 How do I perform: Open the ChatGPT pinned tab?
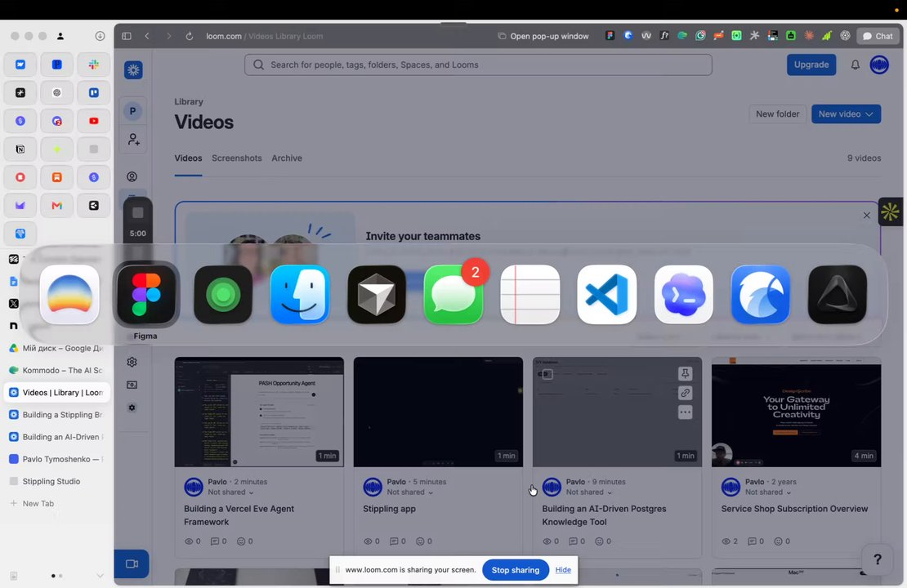[x=56, y=92]
